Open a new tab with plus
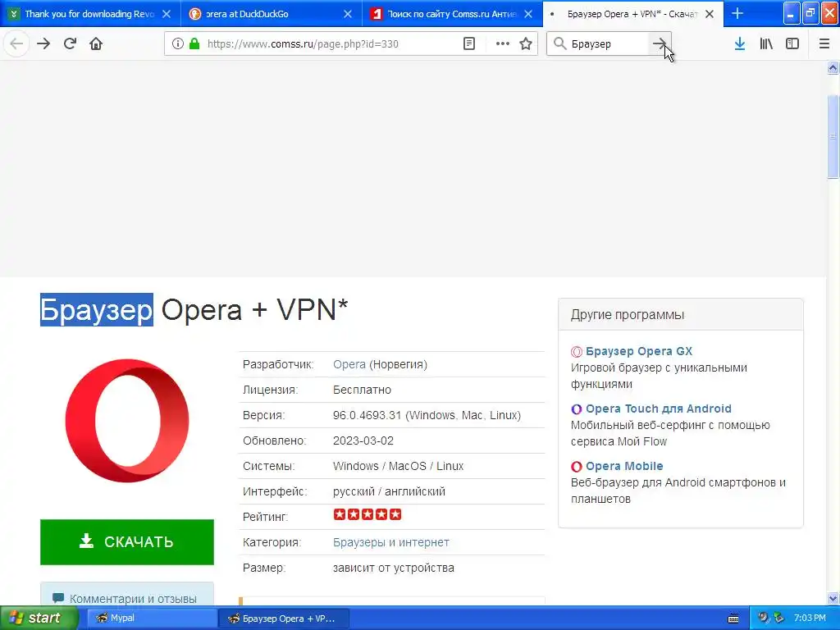Image resolution: width=840 pixels, height=630 pixels. [737, 14]
